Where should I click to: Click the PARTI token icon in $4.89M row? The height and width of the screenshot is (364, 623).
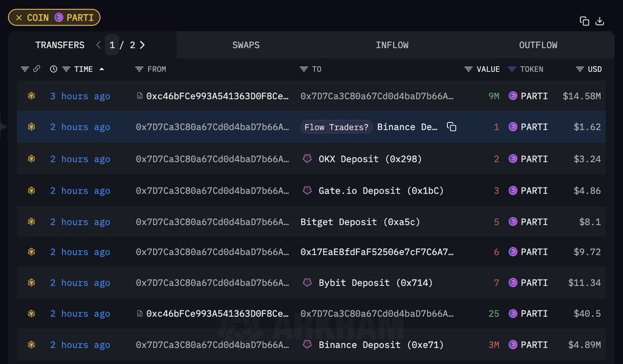[x=513, y=345]
